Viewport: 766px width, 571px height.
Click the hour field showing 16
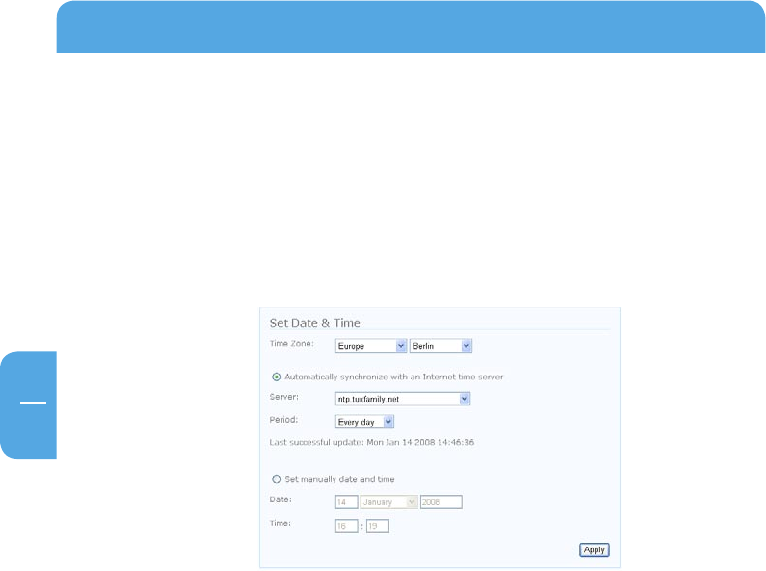tap(346, 526)
